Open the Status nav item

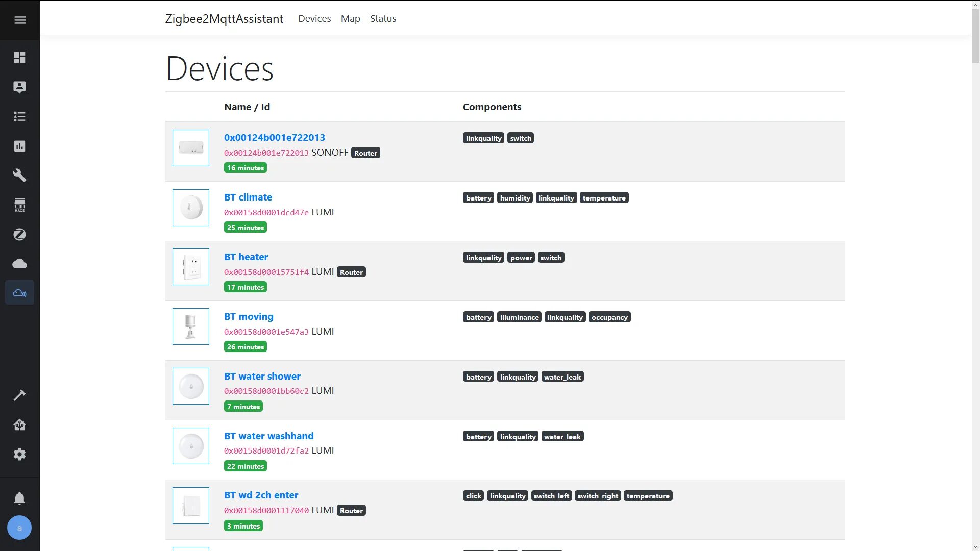[x=383, y=19]
